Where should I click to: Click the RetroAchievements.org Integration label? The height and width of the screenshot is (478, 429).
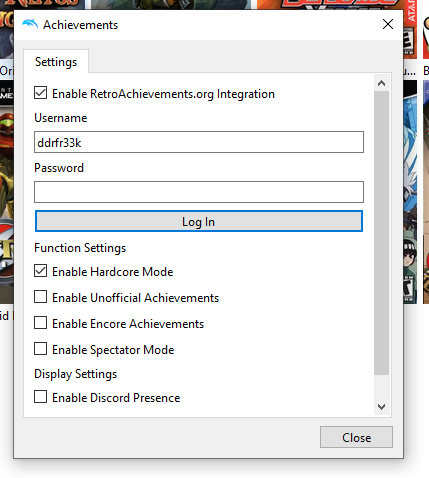163,94
